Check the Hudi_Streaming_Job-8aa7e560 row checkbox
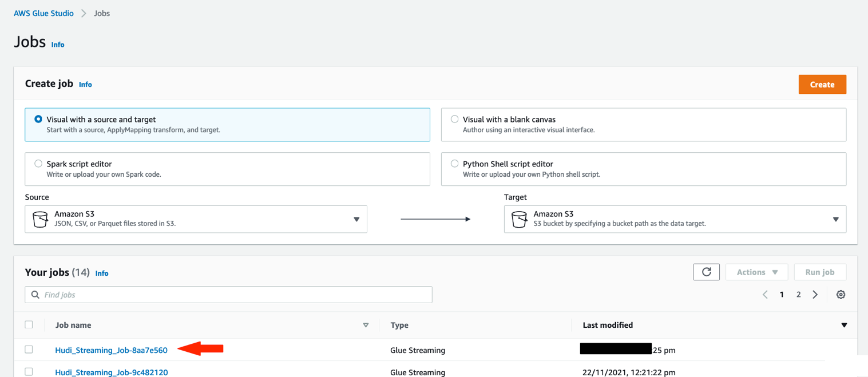Viewport: 868px width, 377px height. point(29,349)
